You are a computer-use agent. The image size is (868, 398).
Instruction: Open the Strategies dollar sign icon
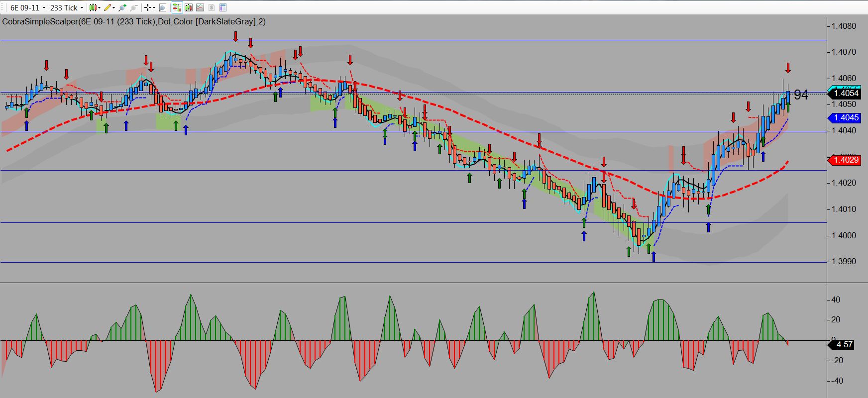(212, 7)
